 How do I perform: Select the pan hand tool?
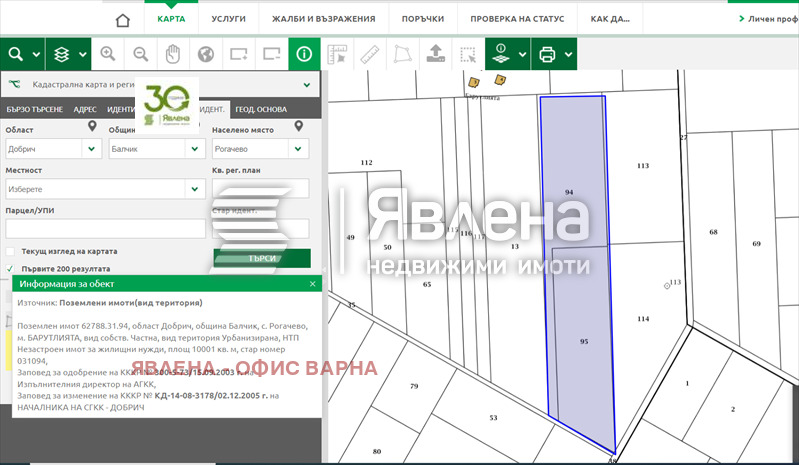(x=173, y=54)
